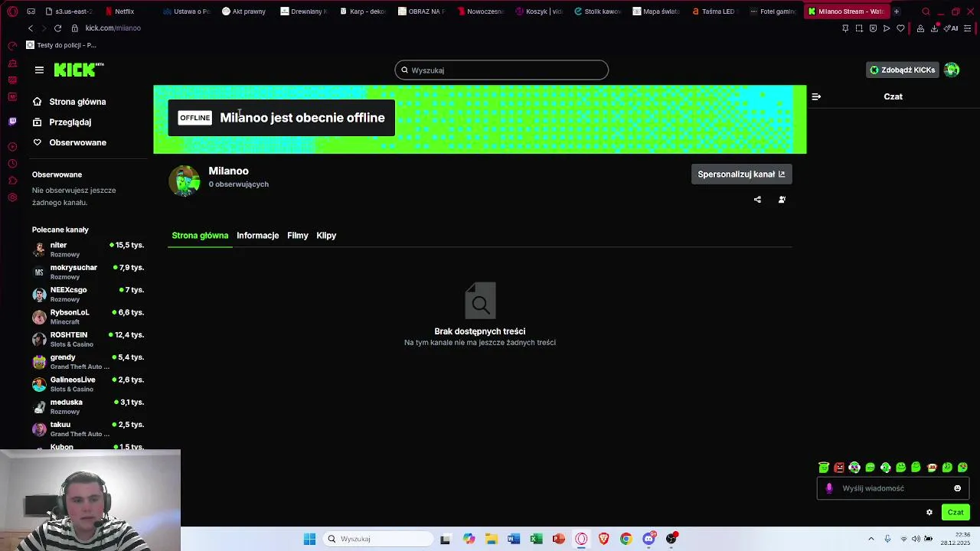
Task: Click the snapshot capture icon in address bar
Action: click(x=859, y=28)
